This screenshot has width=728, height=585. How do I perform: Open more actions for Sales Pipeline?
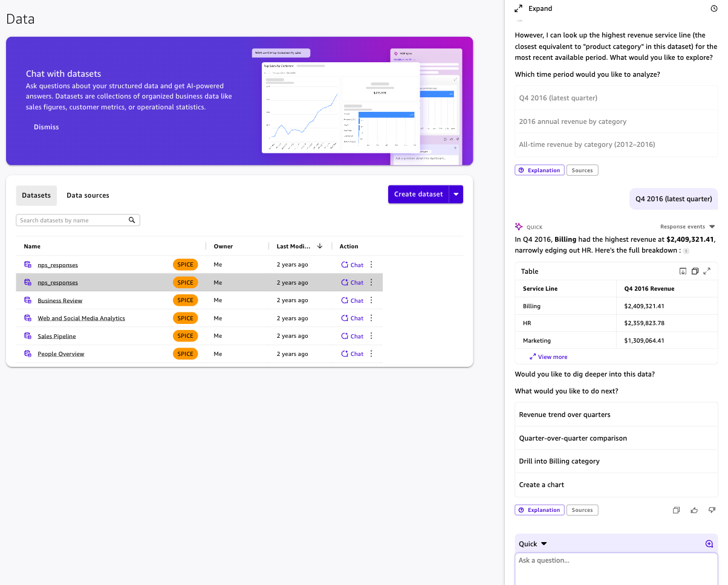(x=371, y=336)
